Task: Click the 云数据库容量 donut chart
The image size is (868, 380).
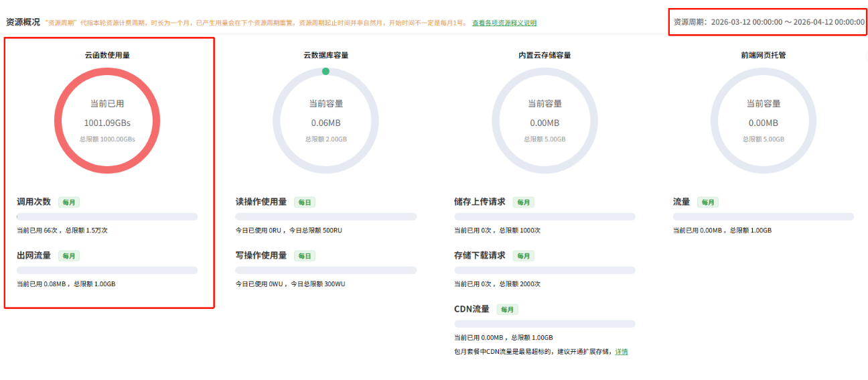Action: click(x=325, y=121)
